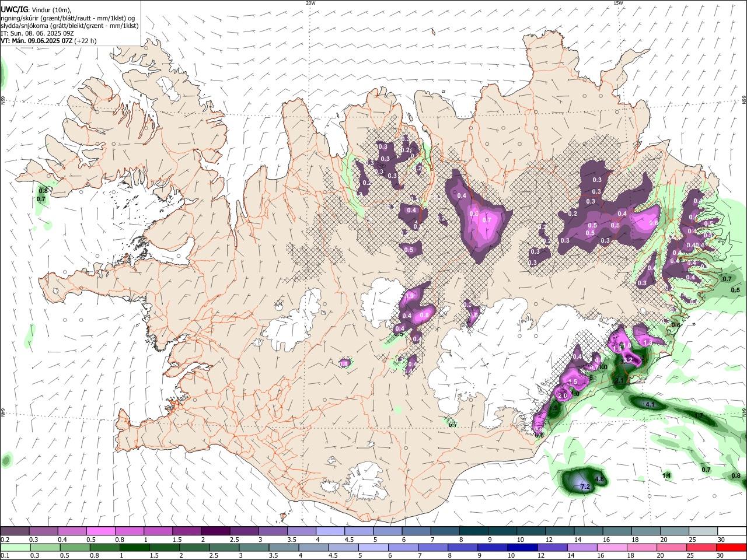This screenshot has width=747, height=560.
Task: Pick the darkest green 1–1.5 swatch in the bottom legend row
Action: 135,547
